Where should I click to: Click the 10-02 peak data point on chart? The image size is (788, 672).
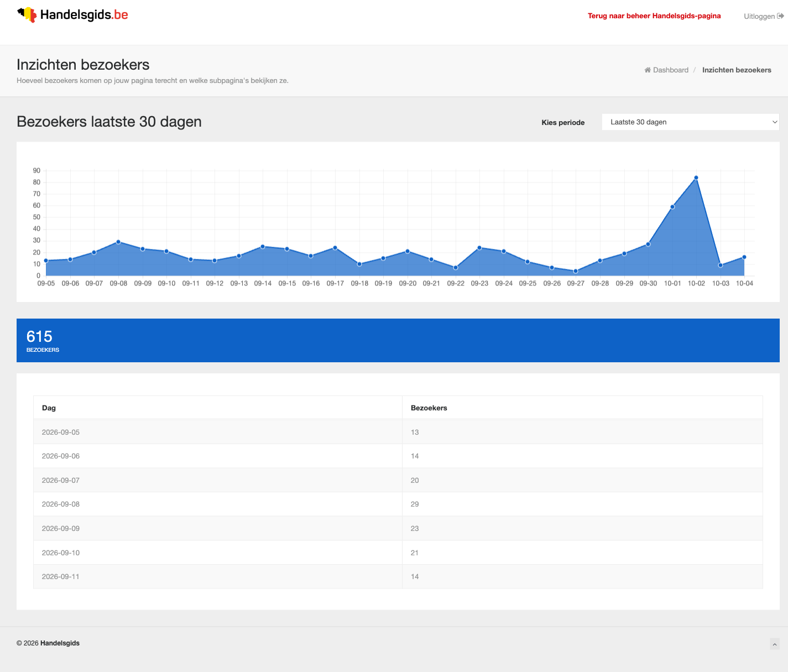tap(696, 178)
